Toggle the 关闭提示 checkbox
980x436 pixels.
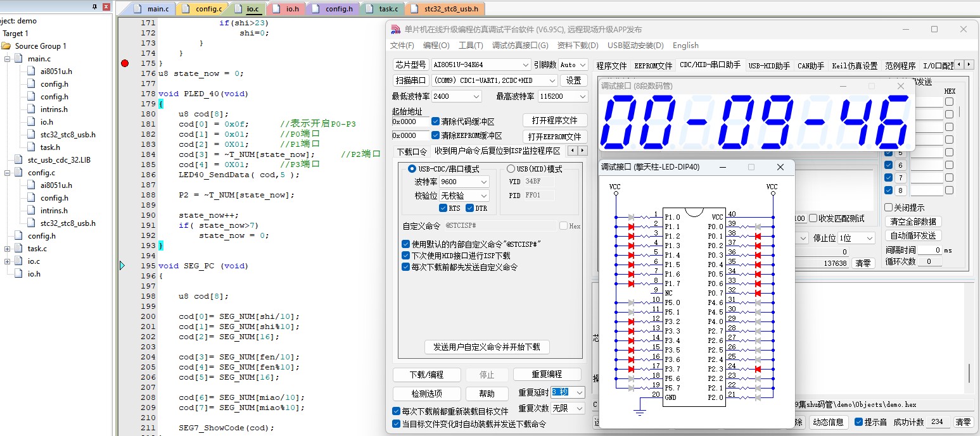pos(889,208)
